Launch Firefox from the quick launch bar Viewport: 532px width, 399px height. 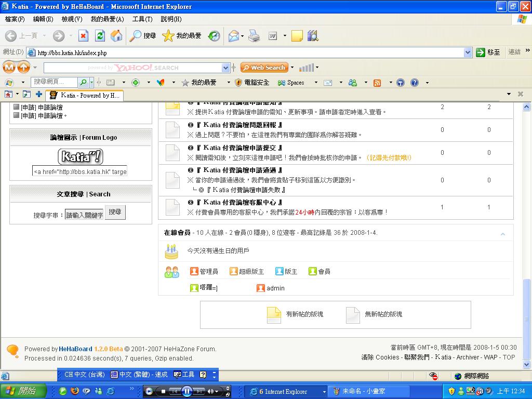(x=75, y=391)
